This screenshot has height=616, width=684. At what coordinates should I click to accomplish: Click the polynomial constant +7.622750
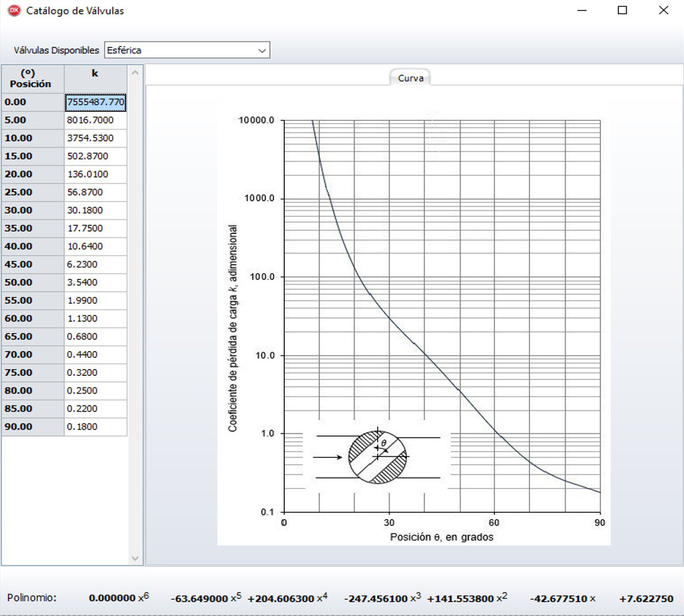646,599
